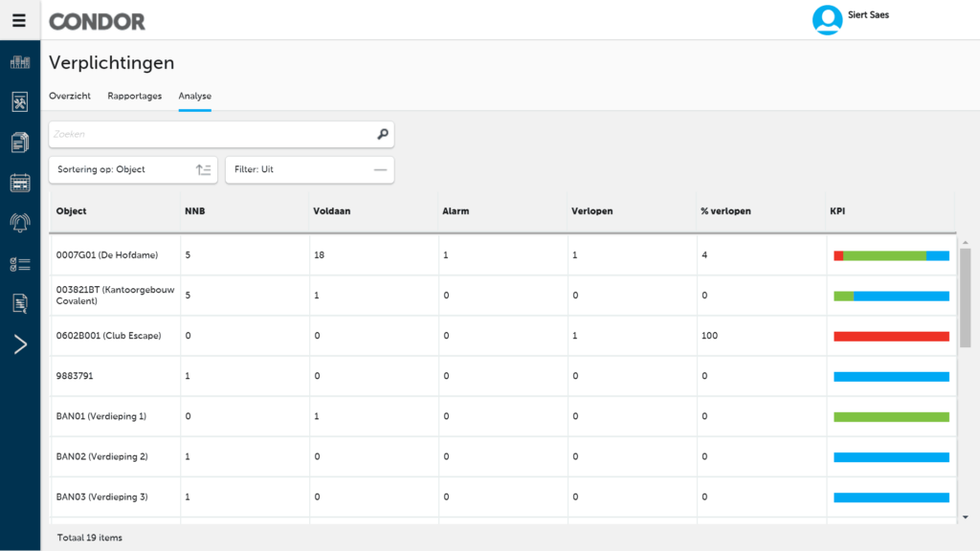Select row 0602B001 (Club Escape)
This screenshot has height=551, width=980.
502,336
